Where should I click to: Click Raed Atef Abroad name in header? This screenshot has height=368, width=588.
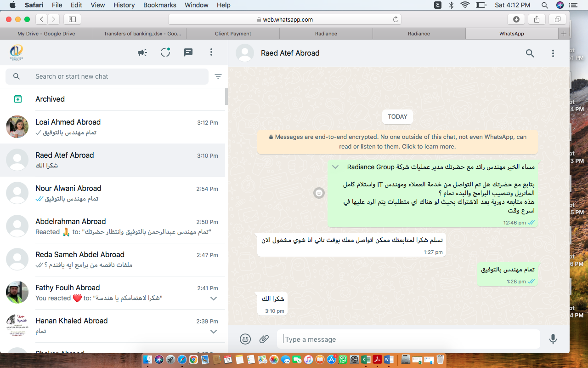click(290, 53)
